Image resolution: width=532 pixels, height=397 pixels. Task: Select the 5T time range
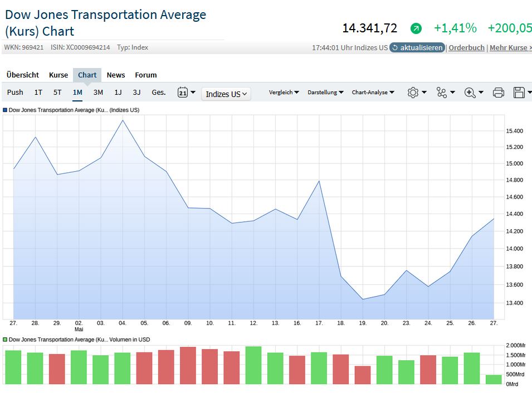pyautogui.click(x=57, y=93)
